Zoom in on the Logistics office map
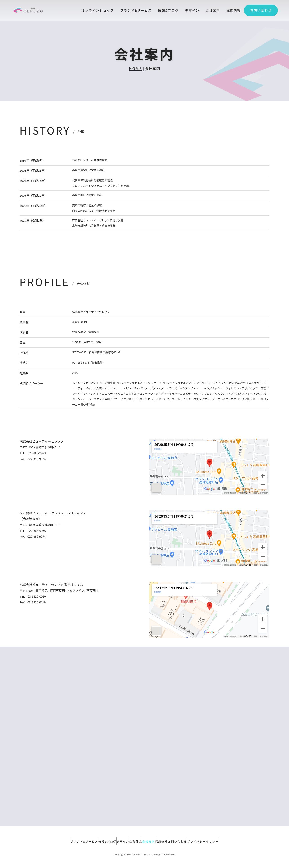This screenshot has width=289, height=868. (262, 548)
